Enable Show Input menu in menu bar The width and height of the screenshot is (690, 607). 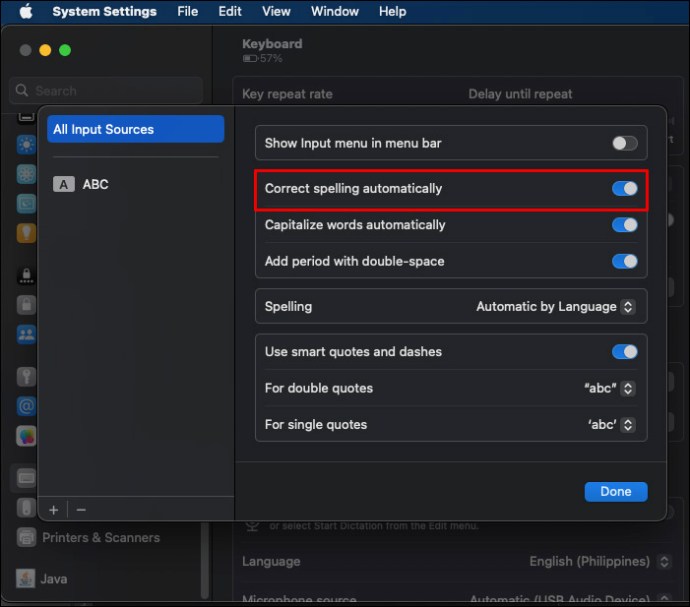tap(624, 143)
